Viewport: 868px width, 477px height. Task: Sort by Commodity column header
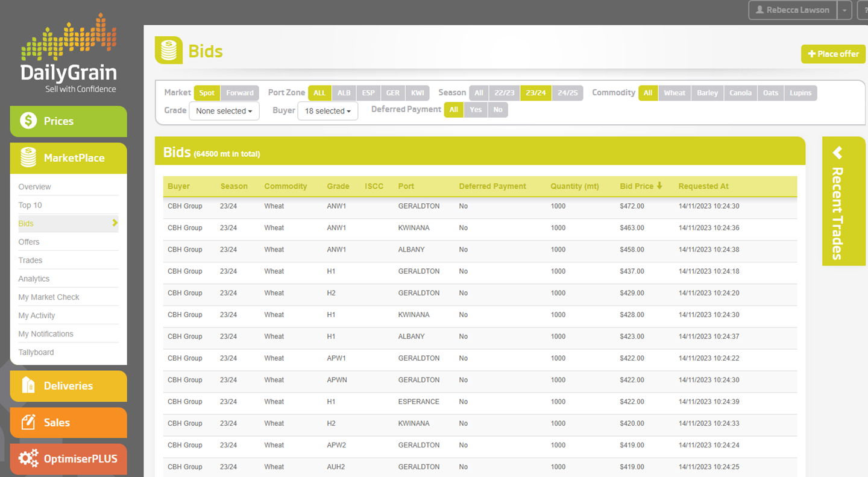286,186
